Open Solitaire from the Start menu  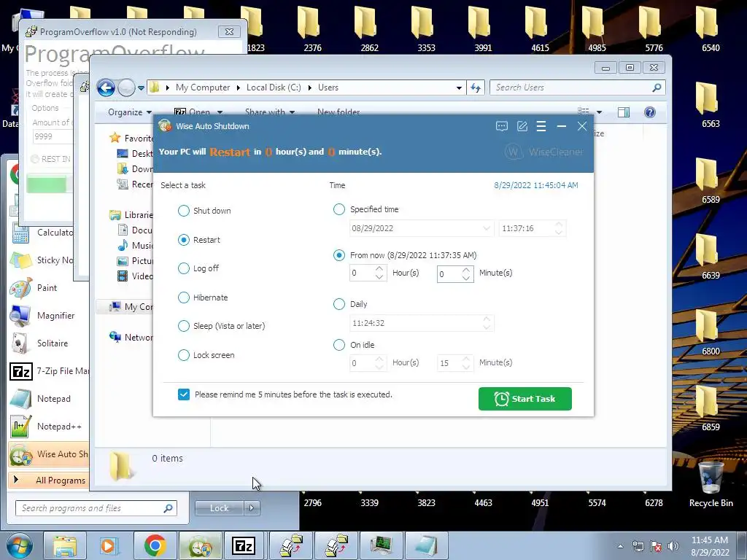pyautogui.click(x=47, y=343)
